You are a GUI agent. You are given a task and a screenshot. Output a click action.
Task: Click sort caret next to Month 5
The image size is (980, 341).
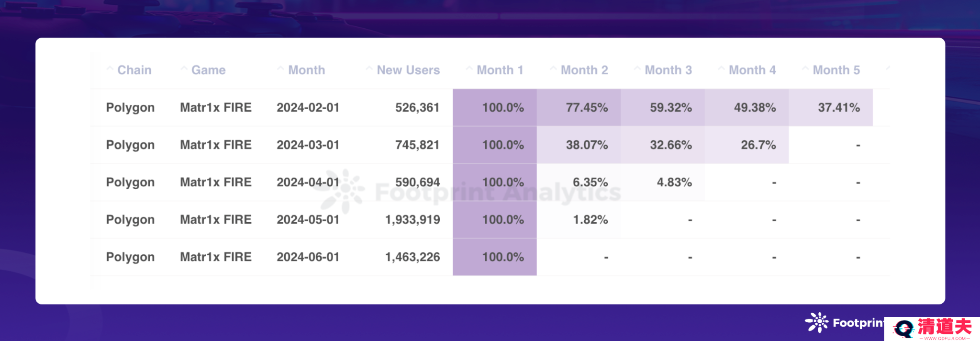coord(805,69)
